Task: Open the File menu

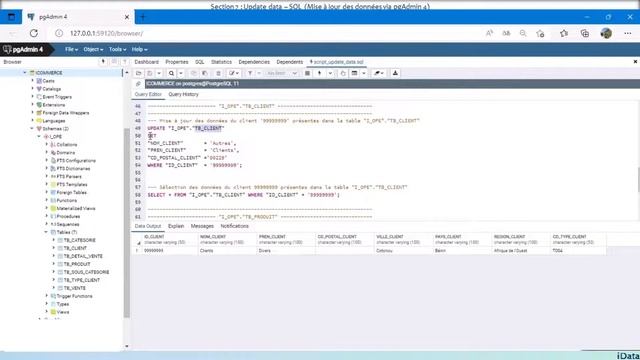Action: pyautogui.click(x=71, y=49)
